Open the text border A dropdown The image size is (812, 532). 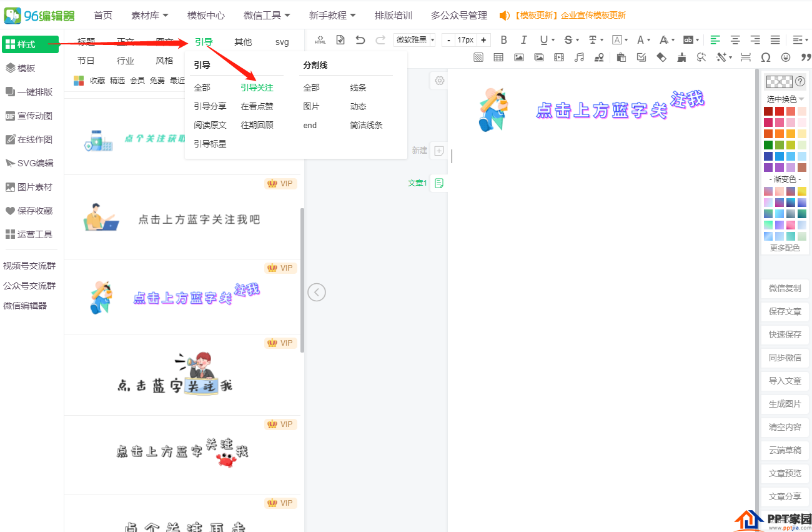620,40
